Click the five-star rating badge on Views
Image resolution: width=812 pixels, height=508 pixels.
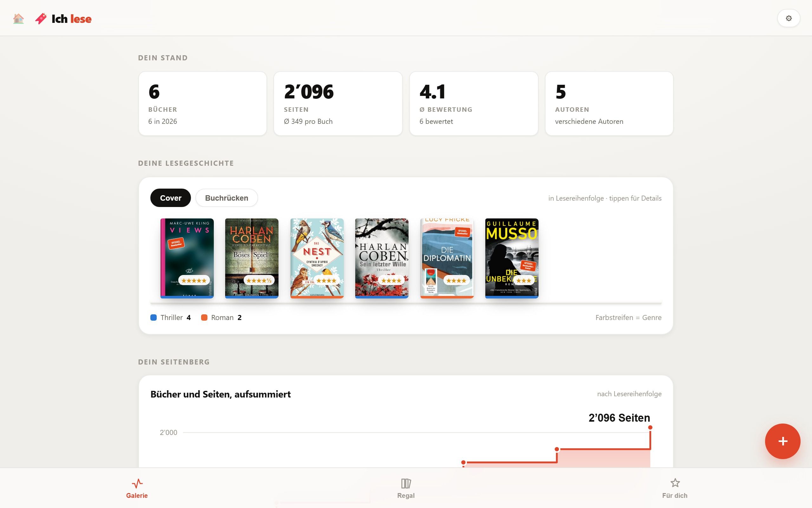pos(194,280)
